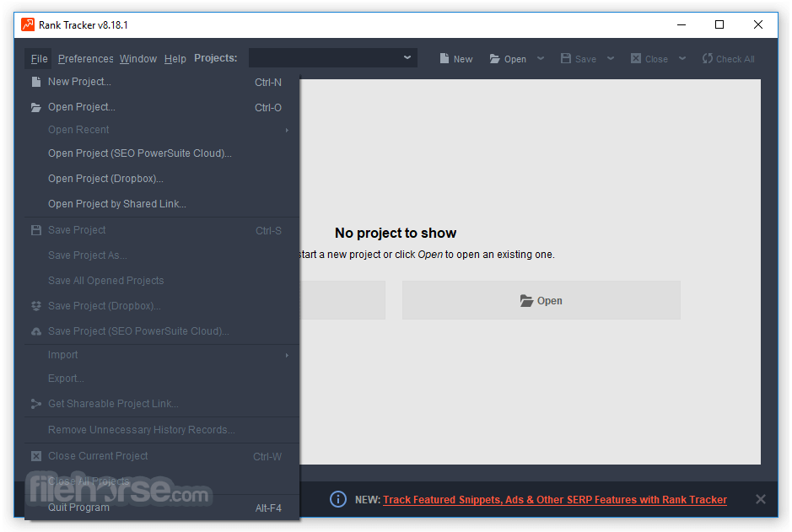Choose Quit Program from File menu
The image size is (792, 532).
pos(162,508)
